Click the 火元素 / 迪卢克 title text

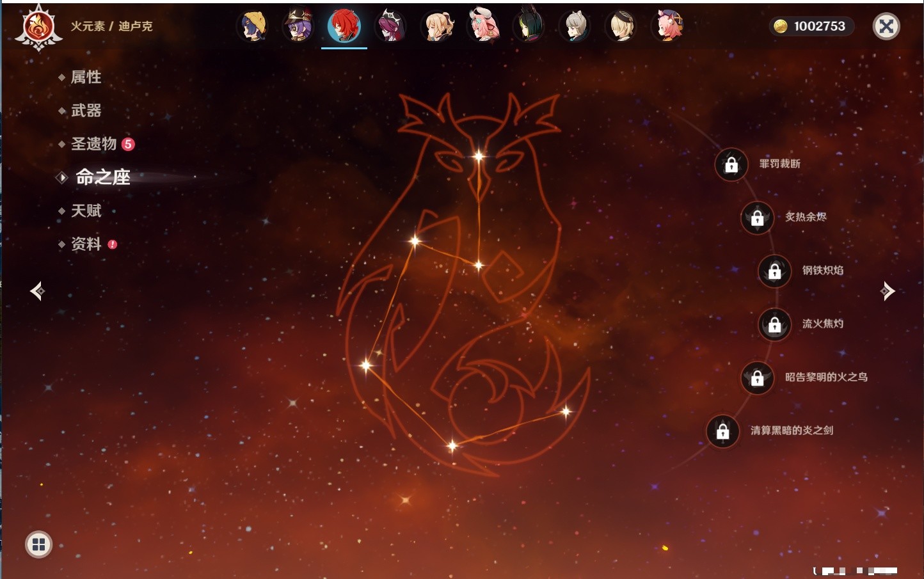pos(111,26)
